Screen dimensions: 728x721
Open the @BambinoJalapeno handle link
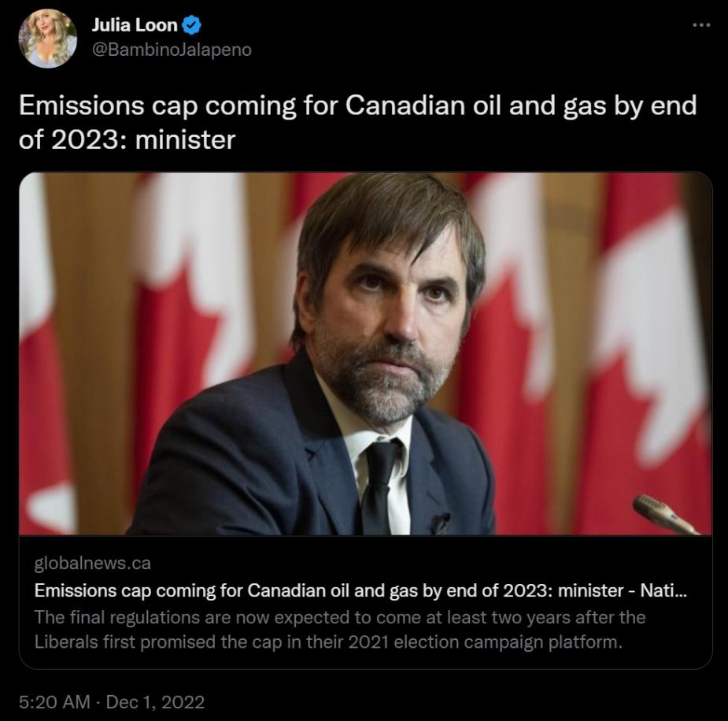172,50
